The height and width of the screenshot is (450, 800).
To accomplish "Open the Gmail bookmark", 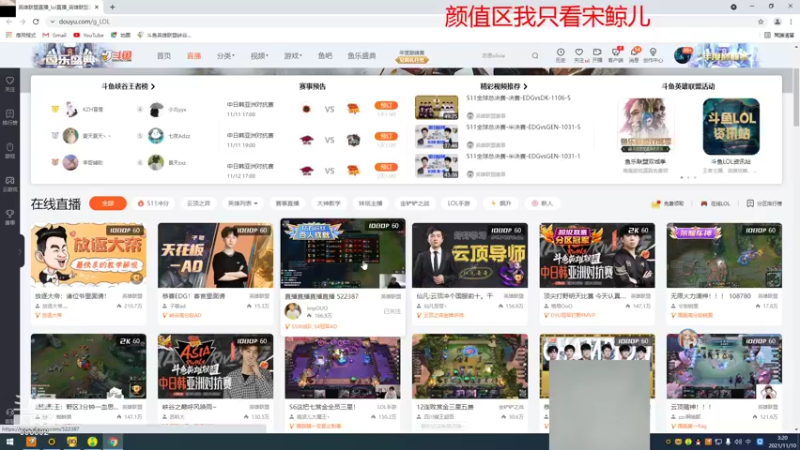I will pos(55,35).
